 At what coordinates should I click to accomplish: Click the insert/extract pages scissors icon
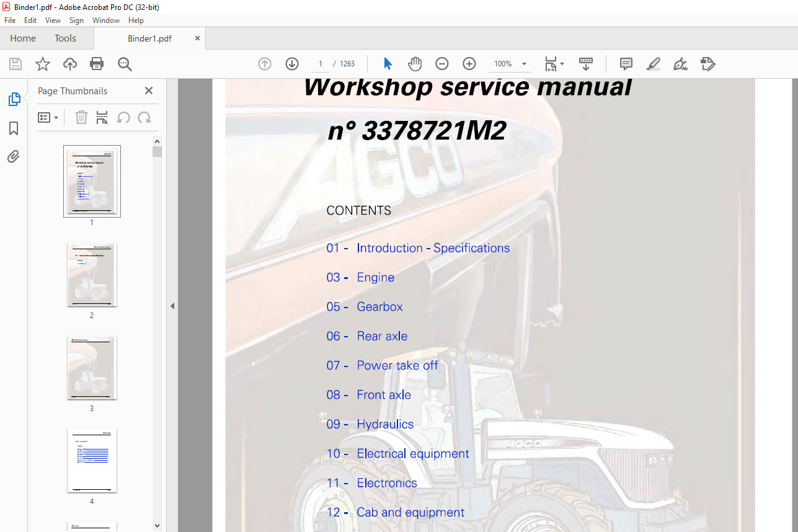coord(102,117)
